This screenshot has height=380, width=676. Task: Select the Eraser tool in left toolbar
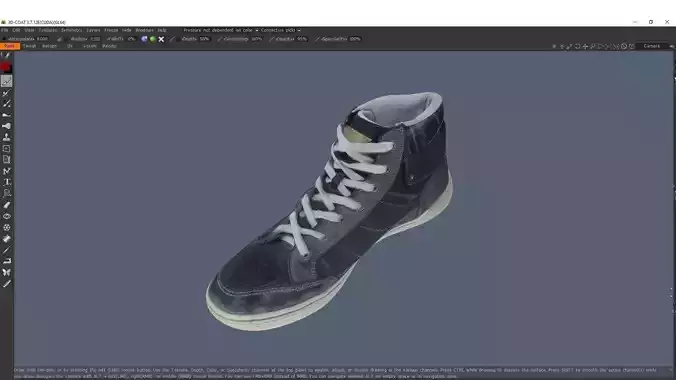tap(6, 205)
